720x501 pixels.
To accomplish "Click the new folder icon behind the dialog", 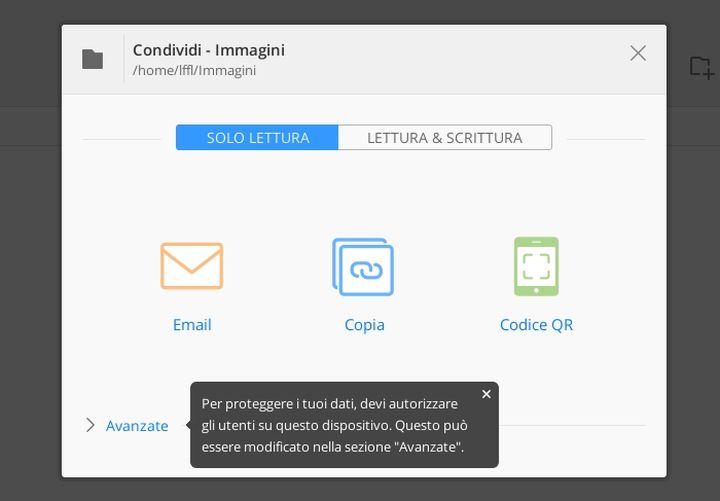I will 701,67.
